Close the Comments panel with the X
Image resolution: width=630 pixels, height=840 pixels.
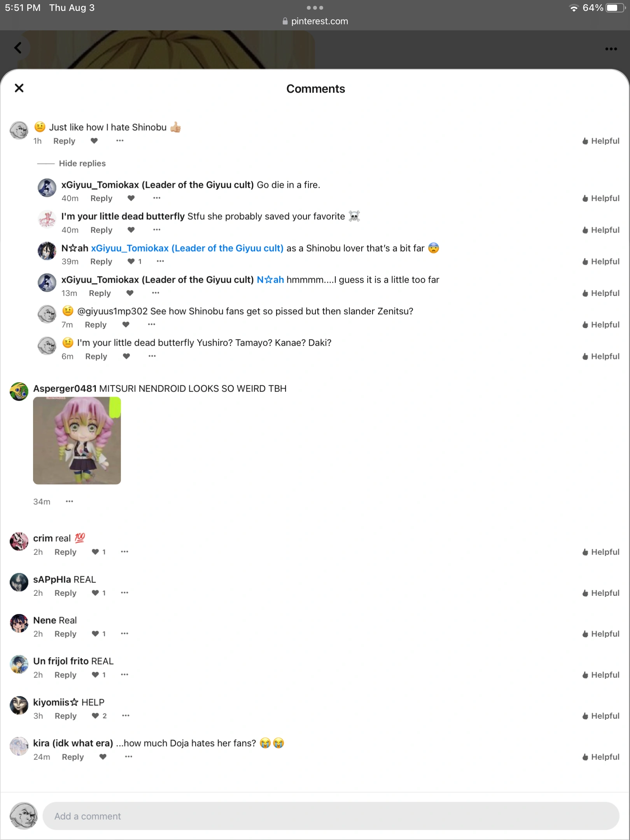19,88
